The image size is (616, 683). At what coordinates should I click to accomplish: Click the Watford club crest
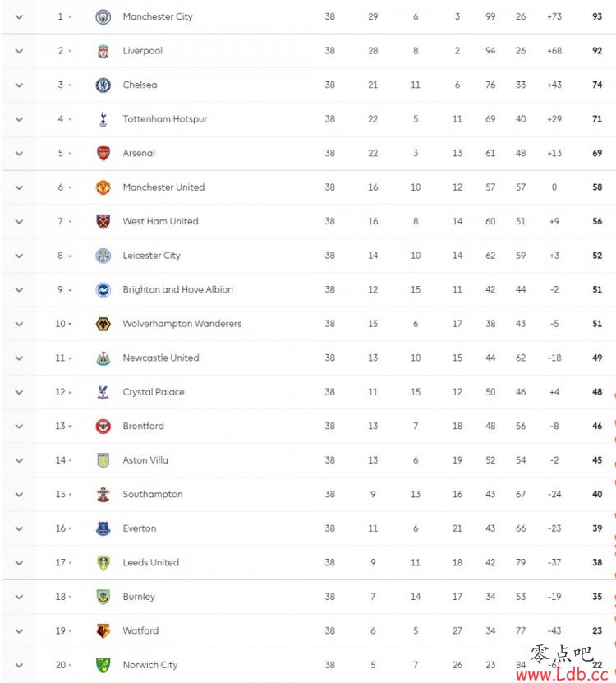coord(103,630)
